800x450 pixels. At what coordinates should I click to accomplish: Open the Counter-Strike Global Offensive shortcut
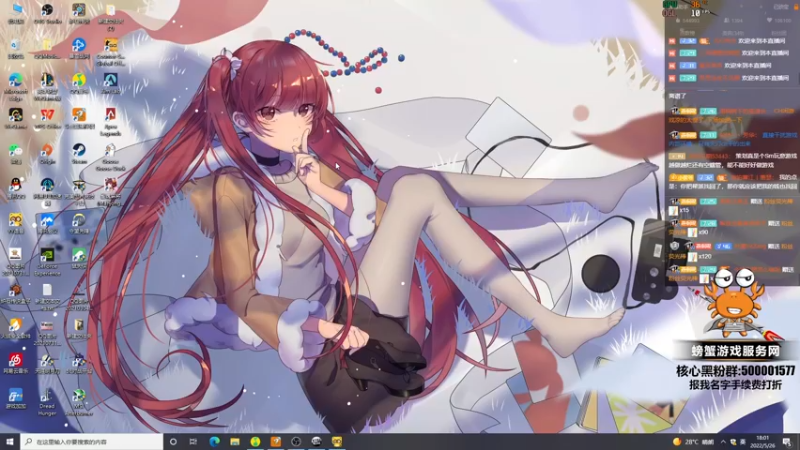[x=110, y=51]
